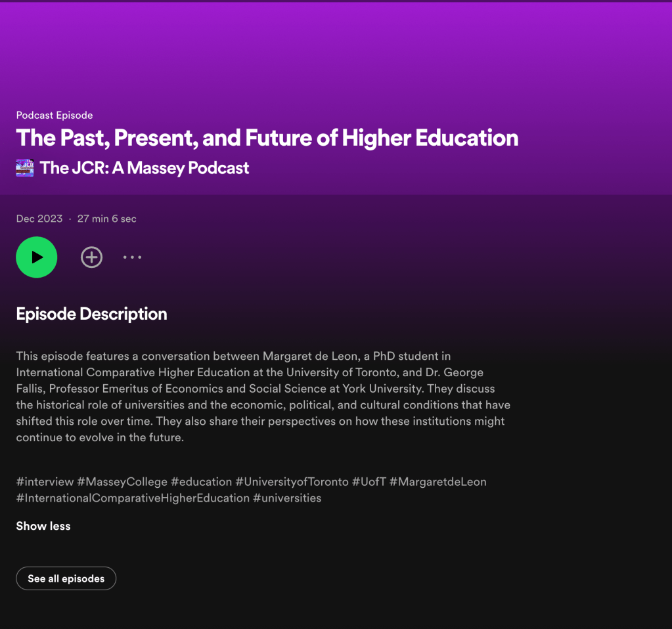The width and height of the screenshot is (672, 629).
Task: Select the #education hashtag
Action: click(201, 482)
